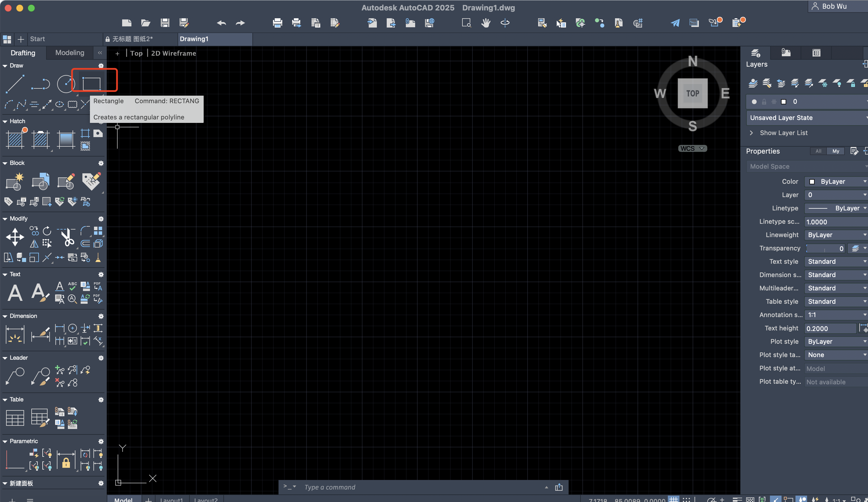
Task: Click the layer 0 white color swatch
Action: pyautogui.click(x=784, y=101)
